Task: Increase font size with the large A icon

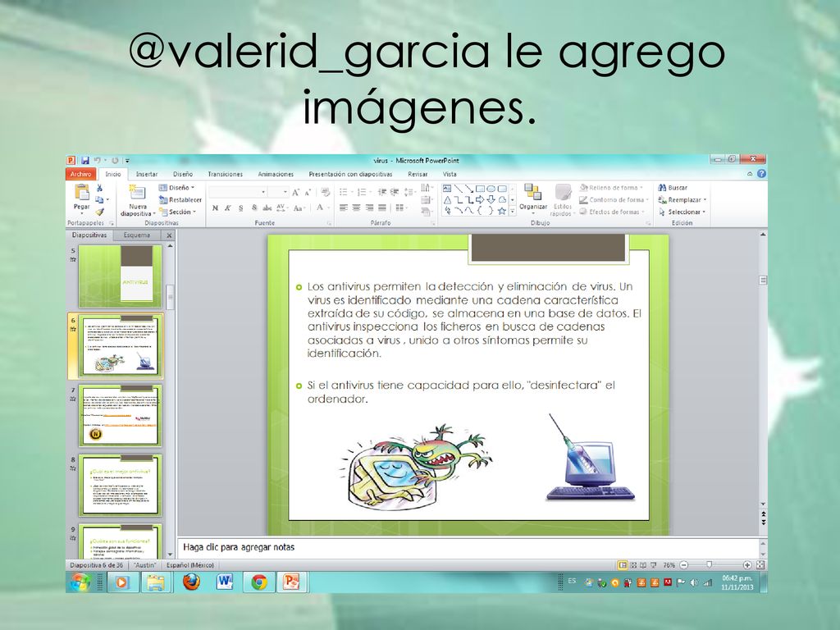Action: [295, 192]
